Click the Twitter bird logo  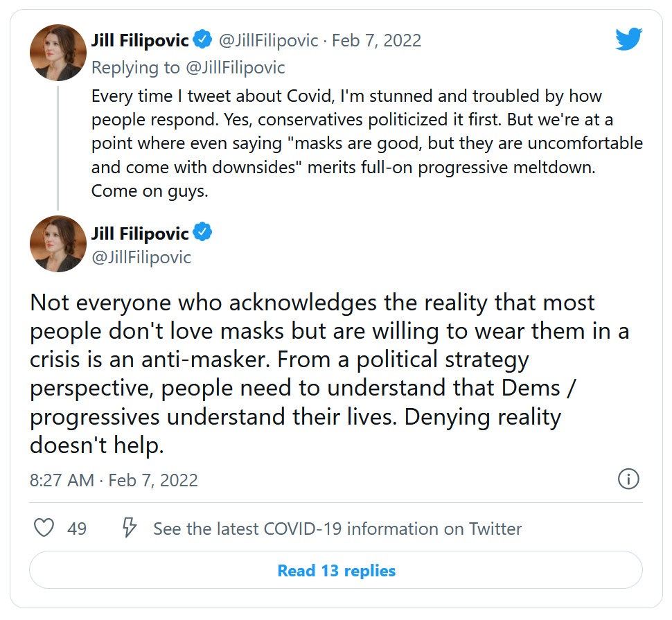tap(629, 40)
